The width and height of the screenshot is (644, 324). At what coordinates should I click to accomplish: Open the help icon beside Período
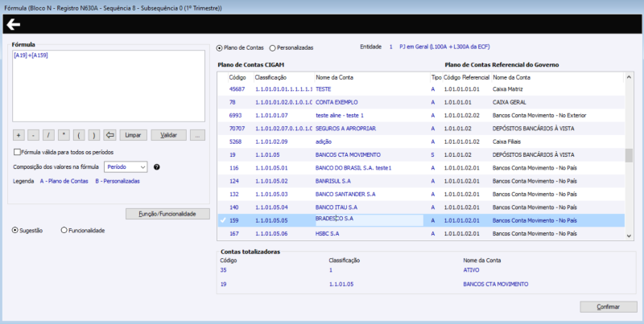tap(157, 167)
